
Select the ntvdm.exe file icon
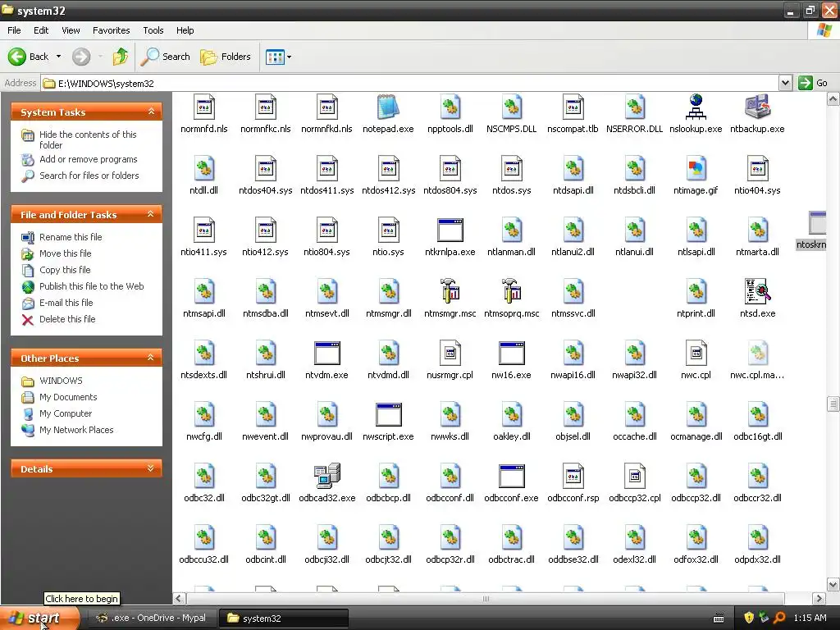(326, 353)
